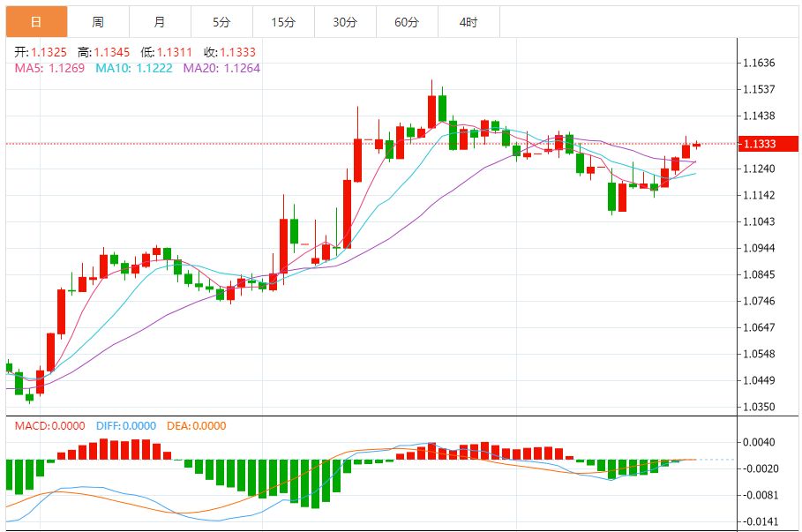The width and height of the screenshot is (802, 532).
Task: Select the 日 daily timeframe tab
Action: click(36, 22)
